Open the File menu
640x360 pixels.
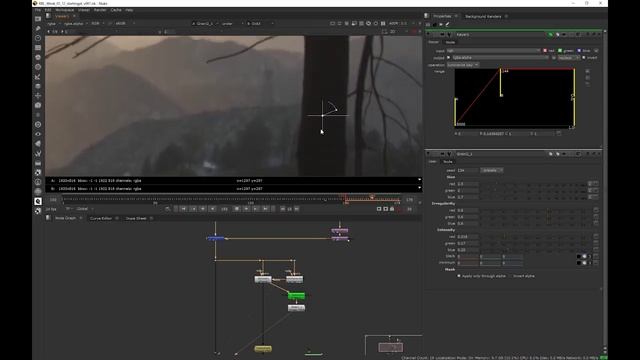pos(38,10)
